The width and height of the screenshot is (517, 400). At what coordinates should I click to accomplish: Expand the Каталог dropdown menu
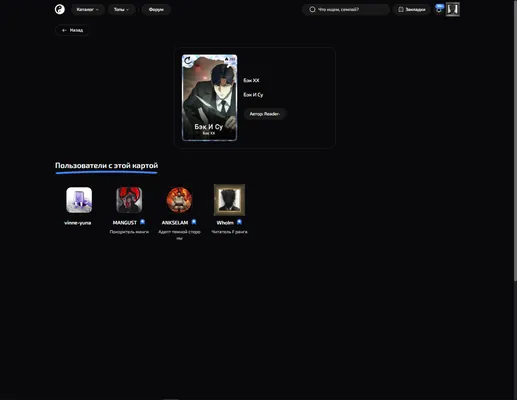[x=88, y=10]
